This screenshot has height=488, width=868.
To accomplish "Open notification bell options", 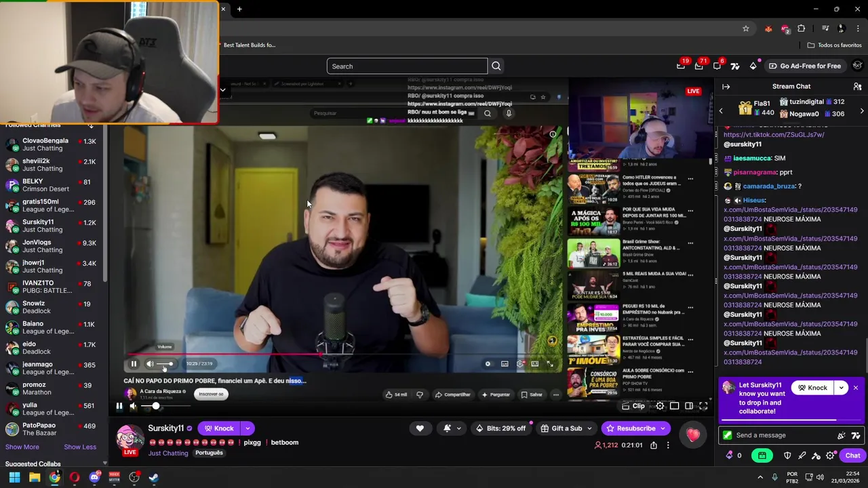I will click(x=452, y=428).
